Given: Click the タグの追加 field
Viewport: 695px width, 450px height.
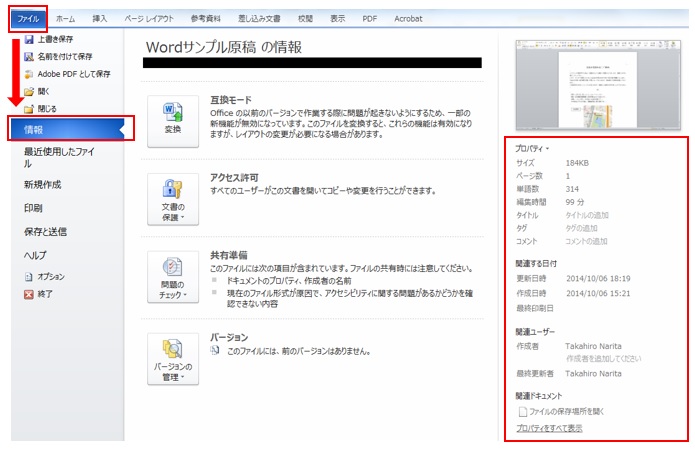Looking at the screenshot, I should (581, 228).
